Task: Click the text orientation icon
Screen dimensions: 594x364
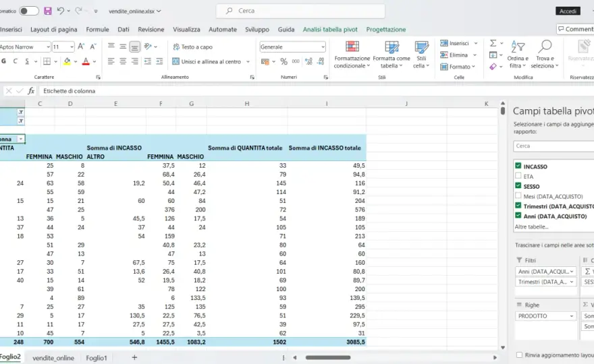Action: (x=148, y=47)
